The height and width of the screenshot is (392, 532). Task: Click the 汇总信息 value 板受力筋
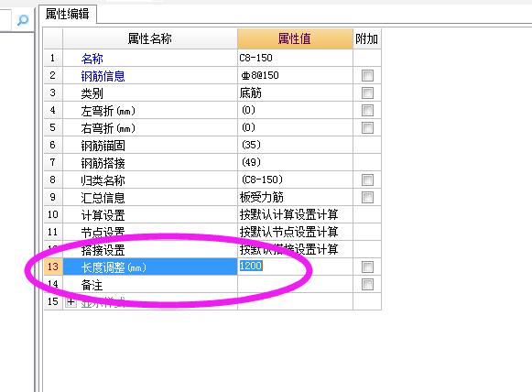pos(261,197)
